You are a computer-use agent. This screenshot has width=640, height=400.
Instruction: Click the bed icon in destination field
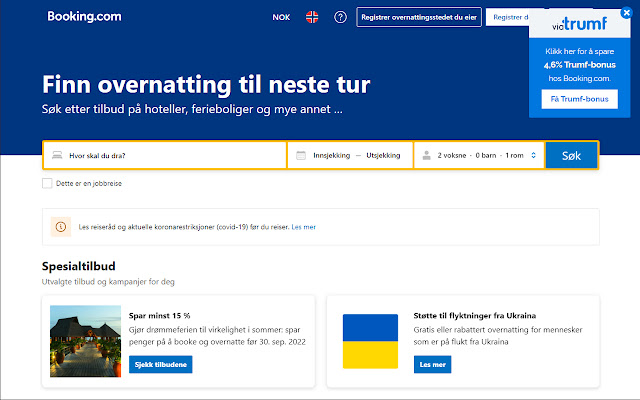[x=57, y=155]
